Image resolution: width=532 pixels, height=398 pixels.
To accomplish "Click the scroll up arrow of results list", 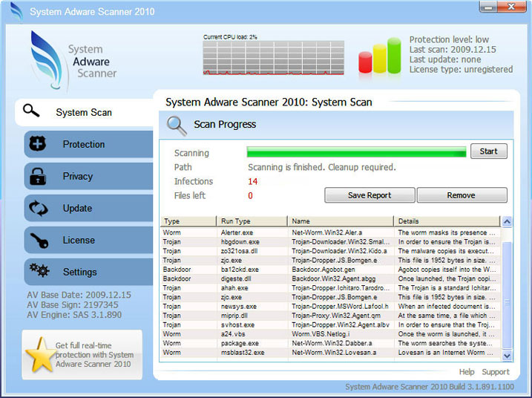I will tap(507, 222).
